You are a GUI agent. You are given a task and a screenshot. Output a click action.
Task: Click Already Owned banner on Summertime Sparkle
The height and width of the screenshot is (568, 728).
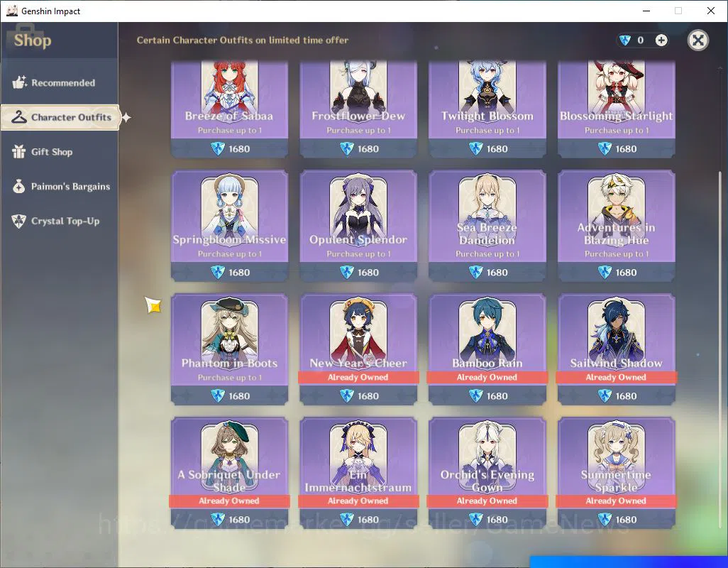tap(616, 501)
